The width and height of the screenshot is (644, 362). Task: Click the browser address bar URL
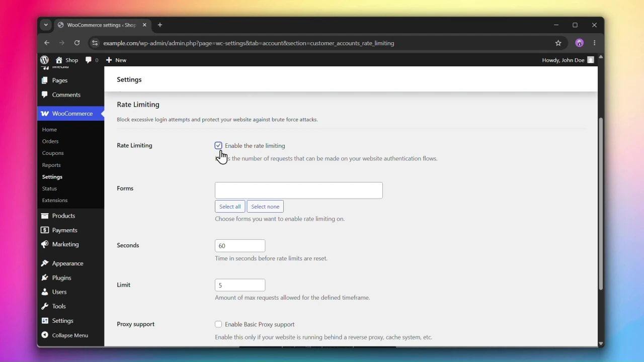pos(249,43)
